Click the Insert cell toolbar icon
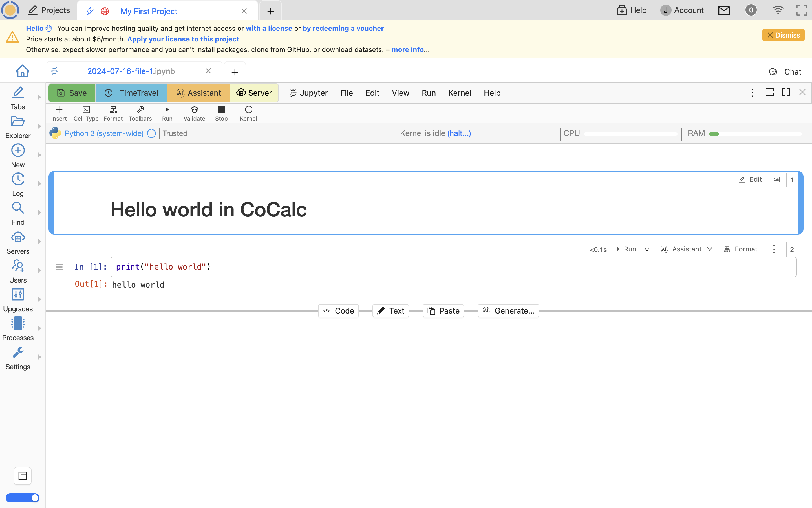This screenshot has height=508, width=812. 59,113
